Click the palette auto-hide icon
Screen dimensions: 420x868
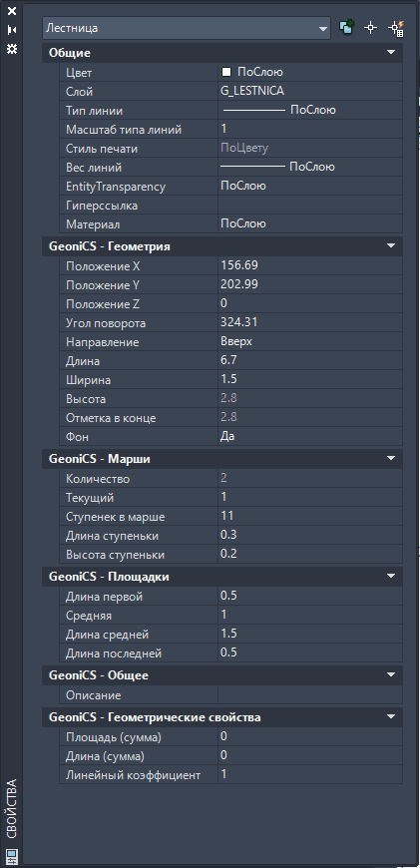(12, 30)
